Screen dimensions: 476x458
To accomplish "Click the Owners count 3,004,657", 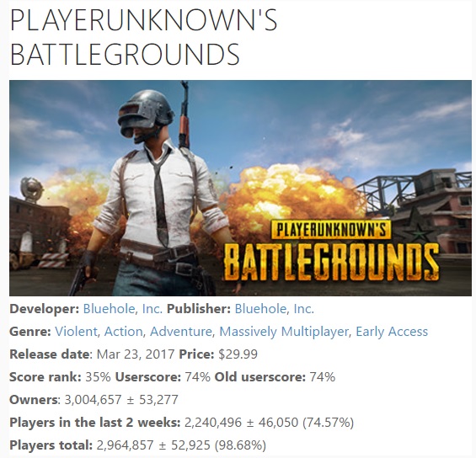I will [x=93, y=399].
